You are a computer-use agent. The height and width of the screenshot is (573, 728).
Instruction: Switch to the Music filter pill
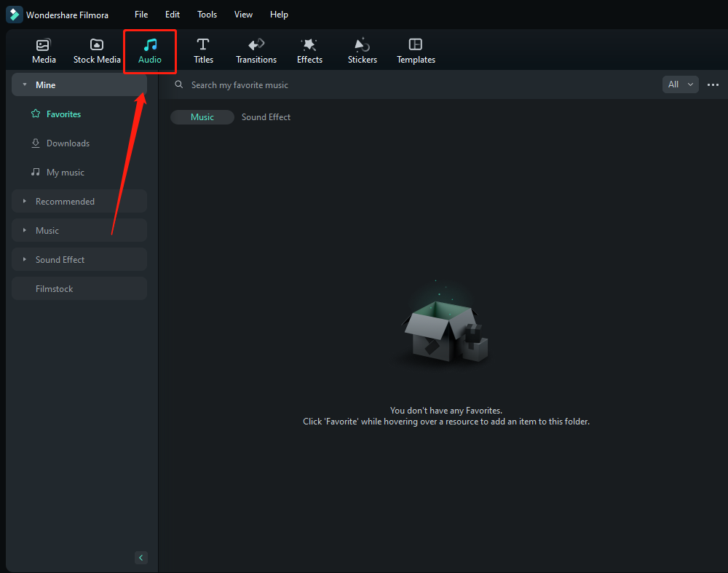[202, 117]
